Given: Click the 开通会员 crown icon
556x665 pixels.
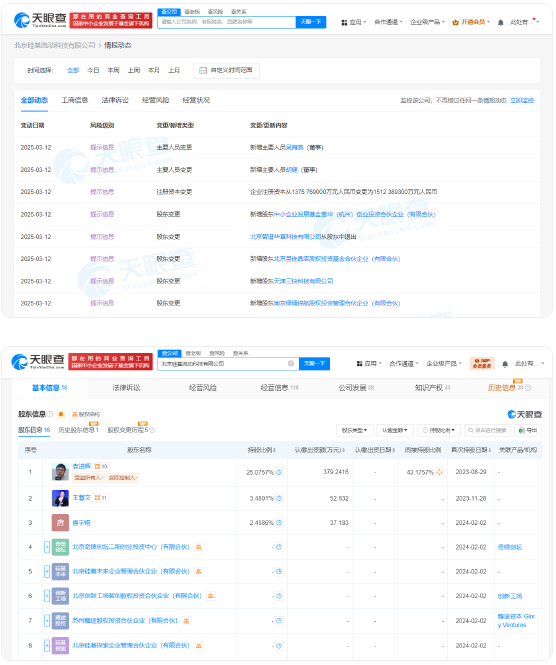Looking at the screenshot, I should 455,22.
